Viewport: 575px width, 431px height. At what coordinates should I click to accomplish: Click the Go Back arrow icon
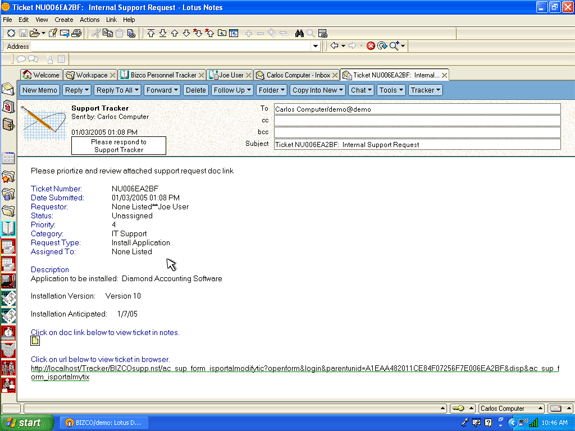click(334, 46)
